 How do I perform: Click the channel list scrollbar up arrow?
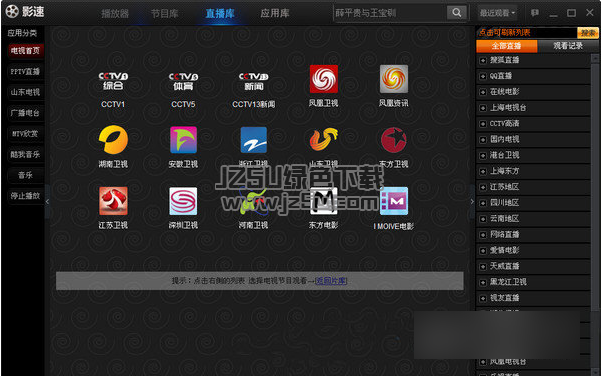[x=595, y=58]
